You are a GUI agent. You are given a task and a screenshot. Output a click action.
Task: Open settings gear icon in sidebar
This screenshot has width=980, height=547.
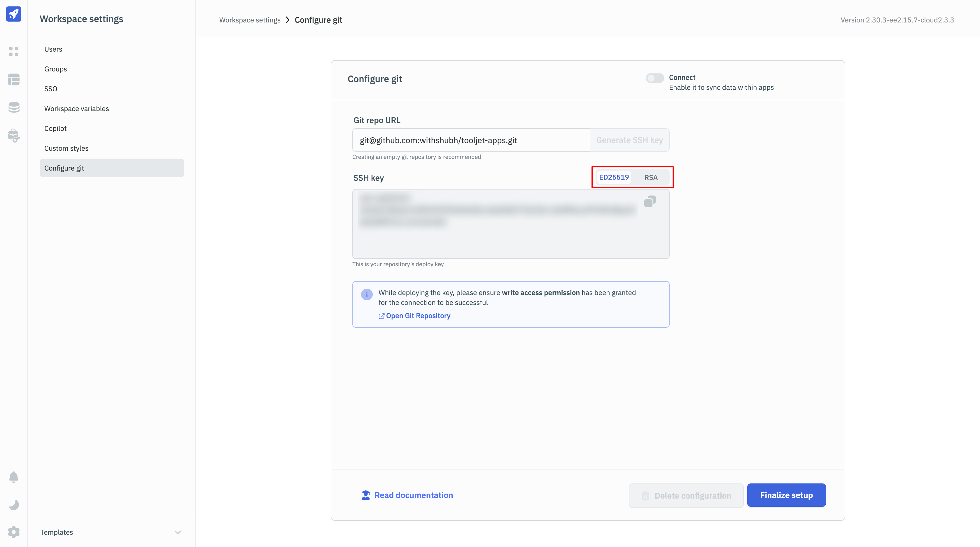pos(14,532)
